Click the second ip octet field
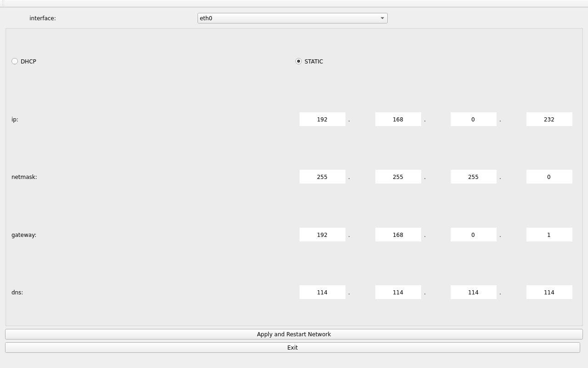 pos(398,119)
